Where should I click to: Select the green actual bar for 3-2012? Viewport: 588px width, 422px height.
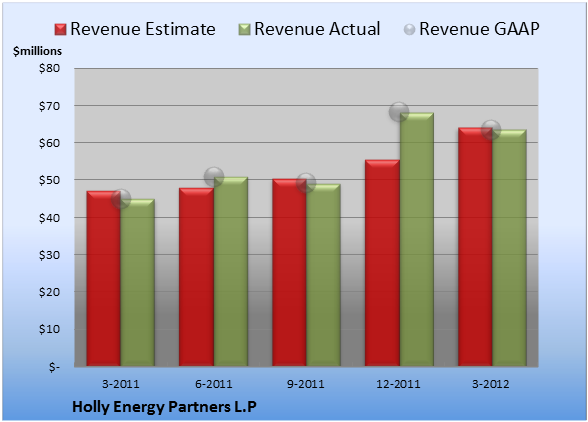click(x=509, y=248)
